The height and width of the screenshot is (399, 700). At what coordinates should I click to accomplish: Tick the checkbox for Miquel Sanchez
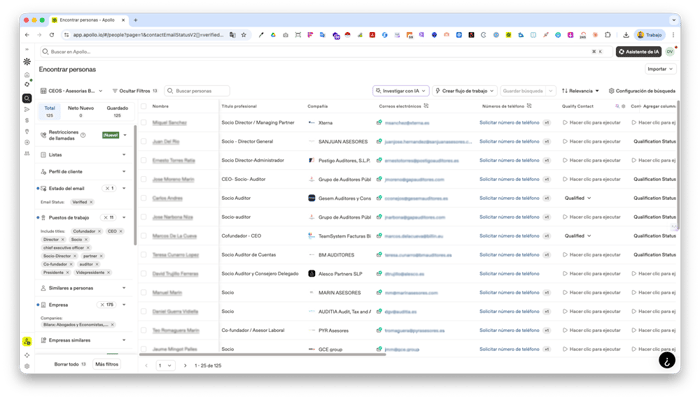(x=144, y=122)
